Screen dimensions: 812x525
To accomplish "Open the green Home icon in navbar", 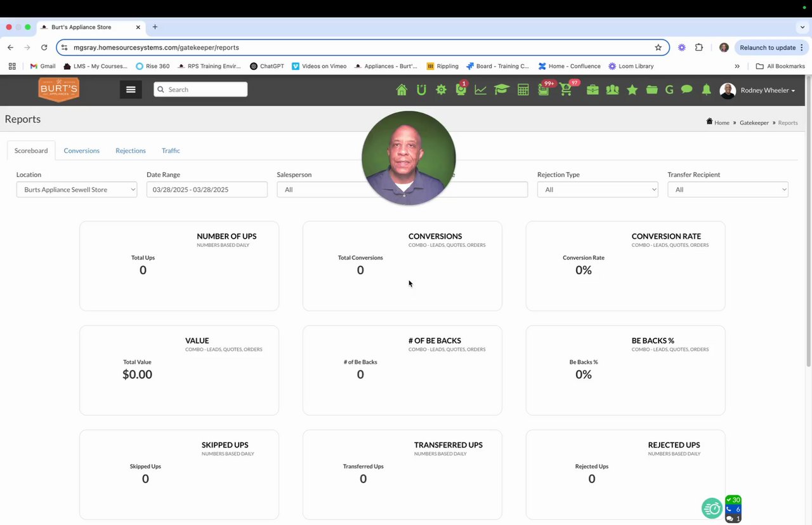I will [x=402, y=90].
